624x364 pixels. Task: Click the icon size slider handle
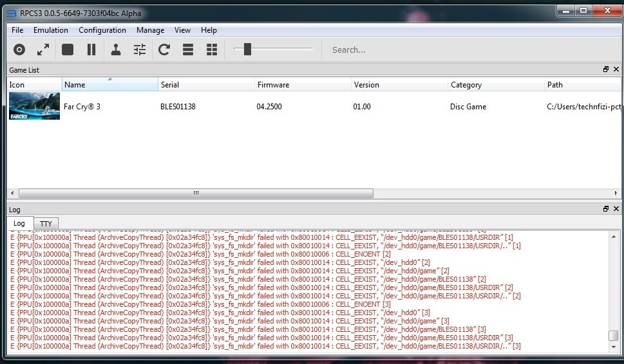pyautogui.click(x=247, y=50)
